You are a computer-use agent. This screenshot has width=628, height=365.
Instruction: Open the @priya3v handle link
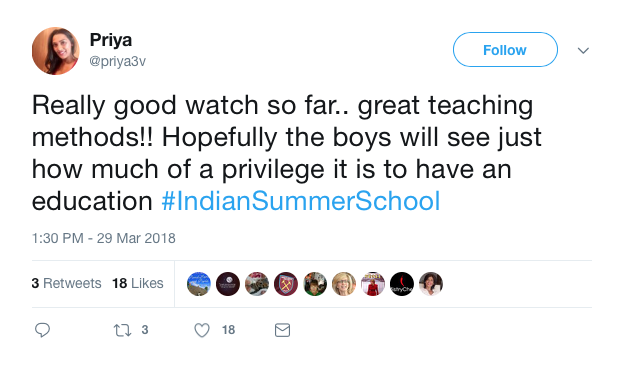pos(118,61)
